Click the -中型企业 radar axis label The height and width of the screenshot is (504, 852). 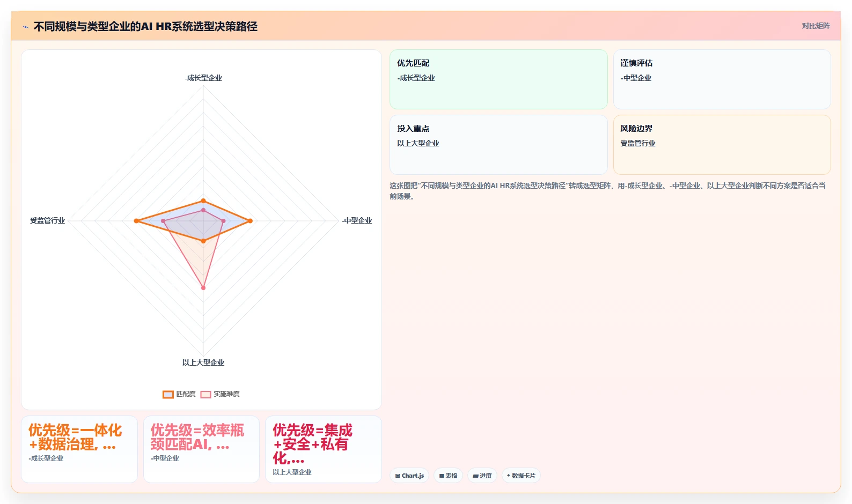click(x=357, y=220)
